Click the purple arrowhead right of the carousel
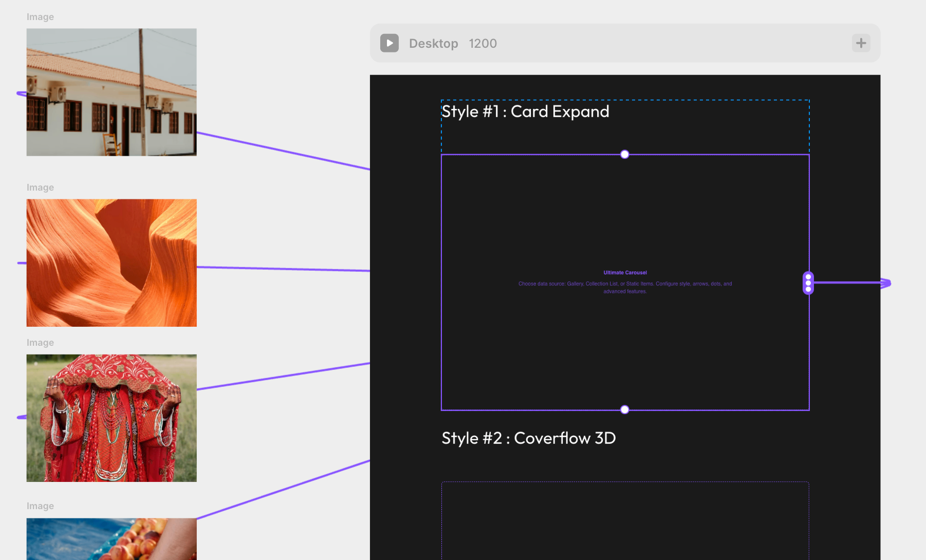This screenshot has height=560, width=926. pos(885,283)
